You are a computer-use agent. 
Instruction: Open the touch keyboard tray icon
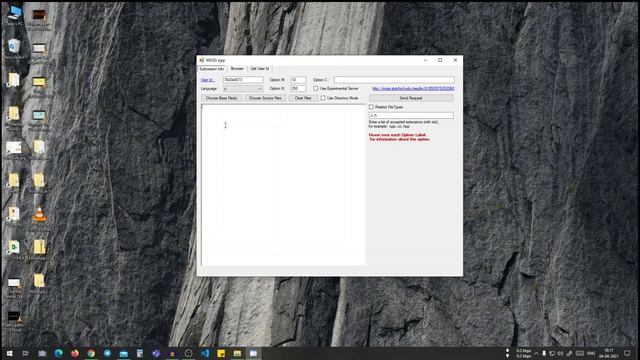click(x=580, y=353)
